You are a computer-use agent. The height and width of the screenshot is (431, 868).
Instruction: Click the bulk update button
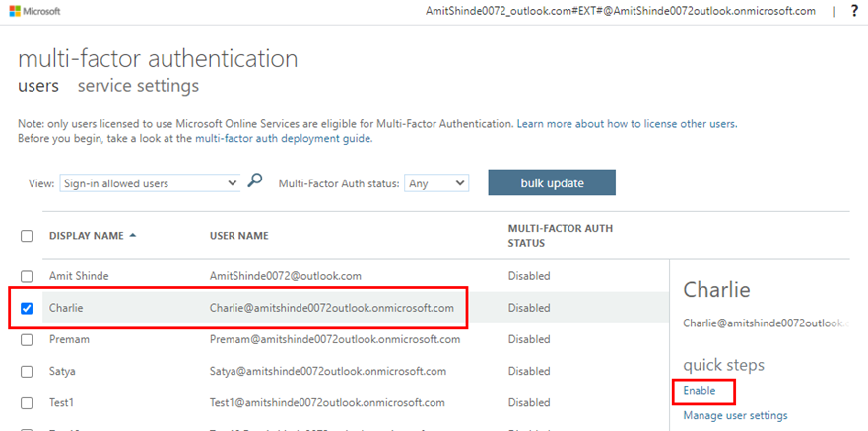coord(552,182)
